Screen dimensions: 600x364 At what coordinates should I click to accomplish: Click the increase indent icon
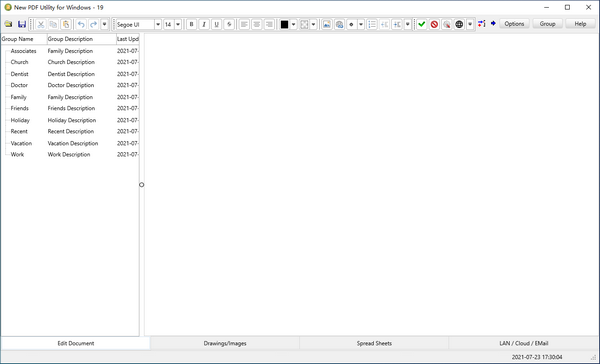coord(397,24)
